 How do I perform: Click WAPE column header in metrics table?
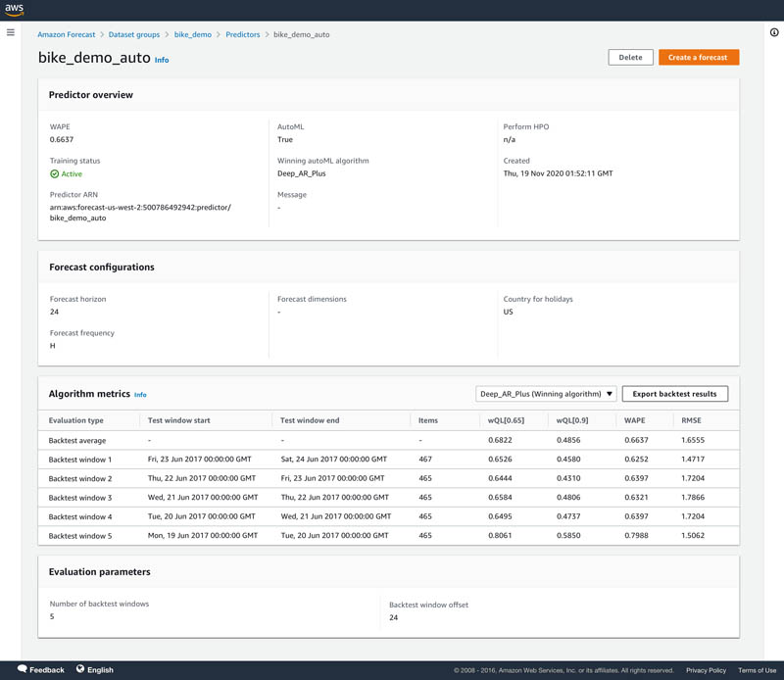pyautogui.click(x=634, y=420)
